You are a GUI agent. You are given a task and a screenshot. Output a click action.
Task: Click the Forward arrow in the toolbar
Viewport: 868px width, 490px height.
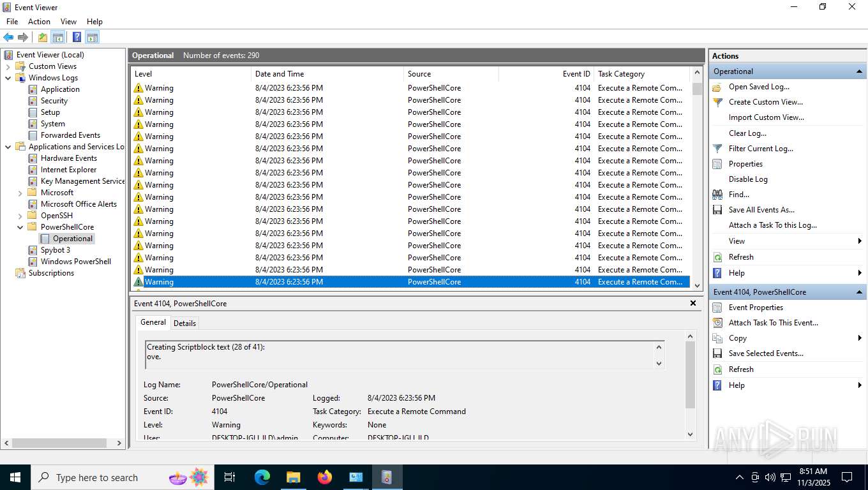click(23, 37)
